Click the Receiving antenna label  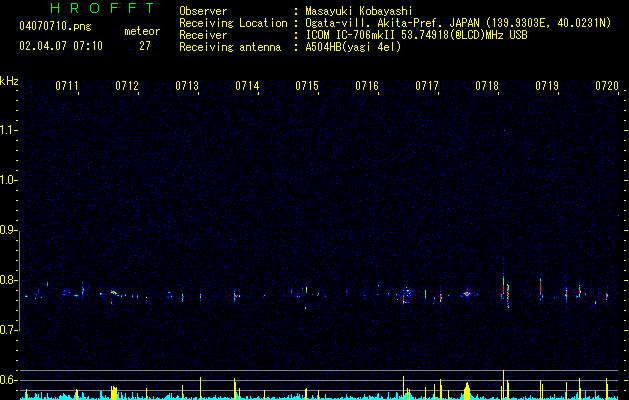coord(230,47)
